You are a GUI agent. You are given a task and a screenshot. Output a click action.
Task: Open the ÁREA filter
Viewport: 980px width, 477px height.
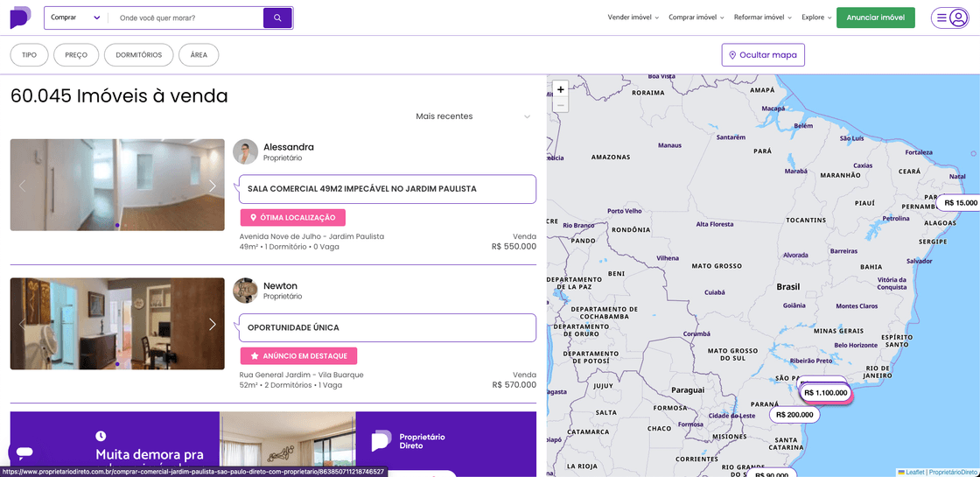(x=199, y=55)
